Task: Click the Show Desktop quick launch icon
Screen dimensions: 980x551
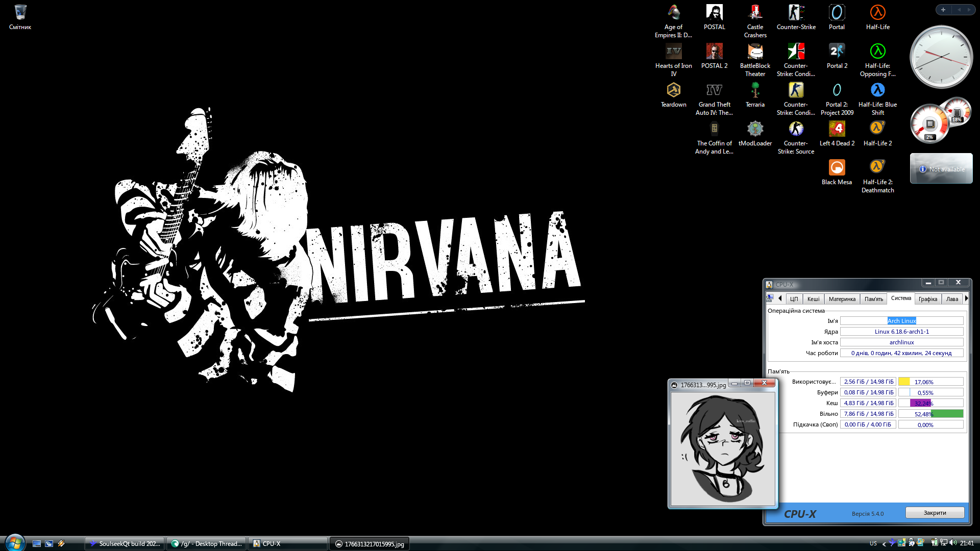Action: 37,543
